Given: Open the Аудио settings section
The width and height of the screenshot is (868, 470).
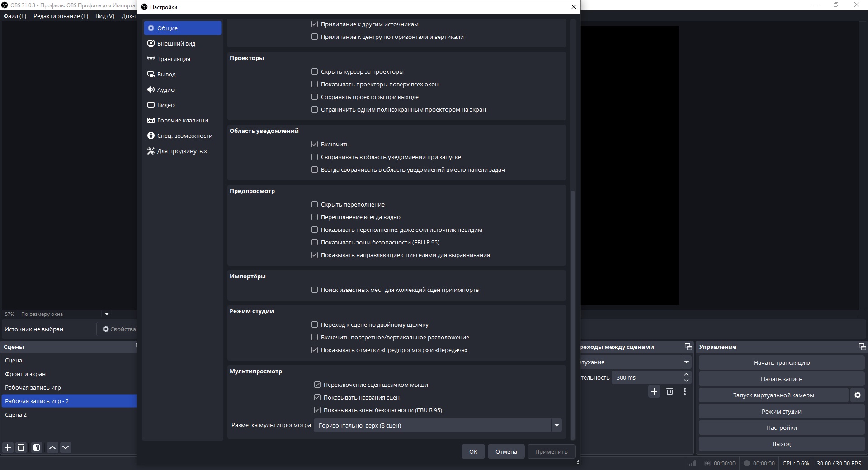Looking at the screenshot, I should 182,89.
